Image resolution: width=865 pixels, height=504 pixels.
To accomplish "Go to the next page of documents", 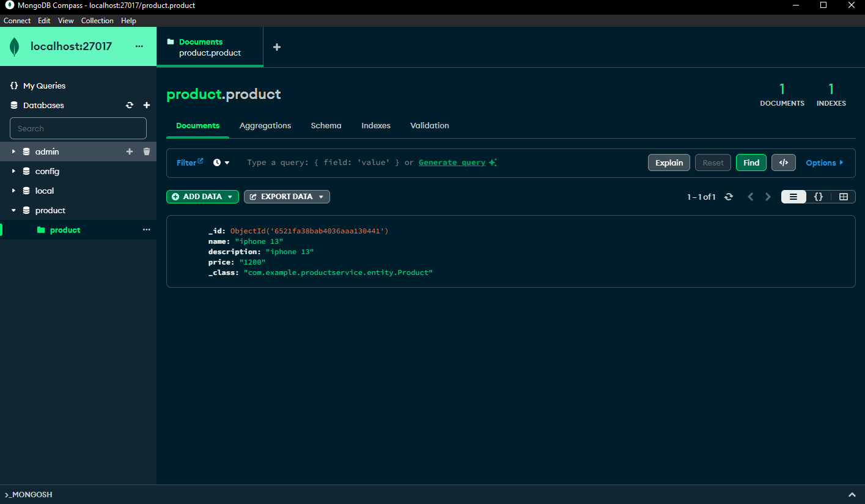I will 768,197.
